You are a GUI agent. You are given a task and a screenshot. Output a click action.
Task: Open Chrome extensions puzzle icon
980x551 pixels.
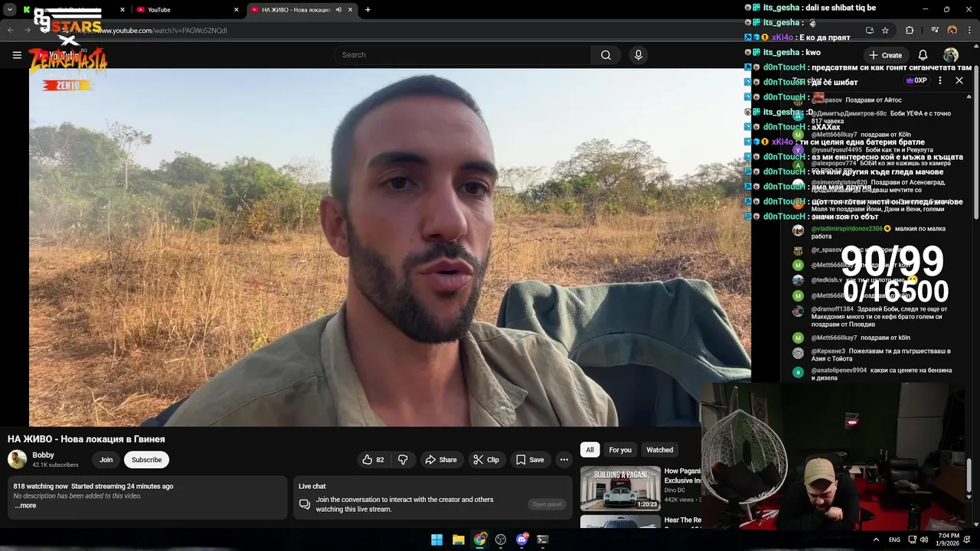point(910,31)
